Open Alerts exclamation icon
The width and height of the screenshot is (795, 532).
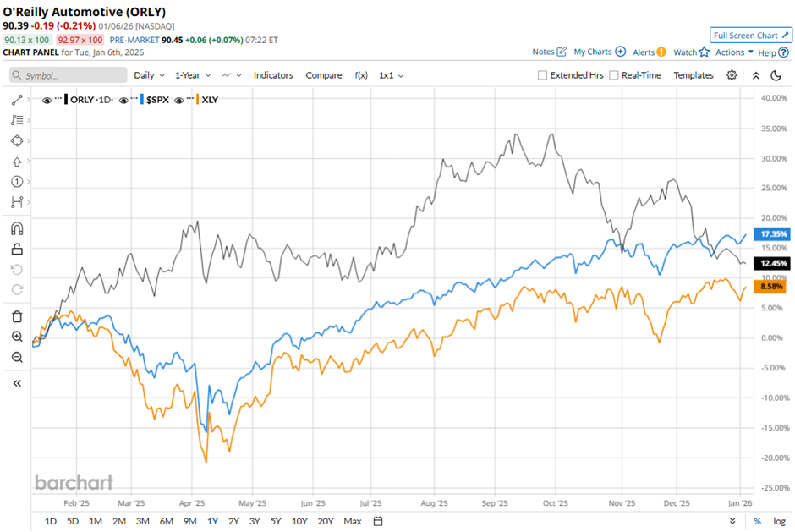coord(661,52)
